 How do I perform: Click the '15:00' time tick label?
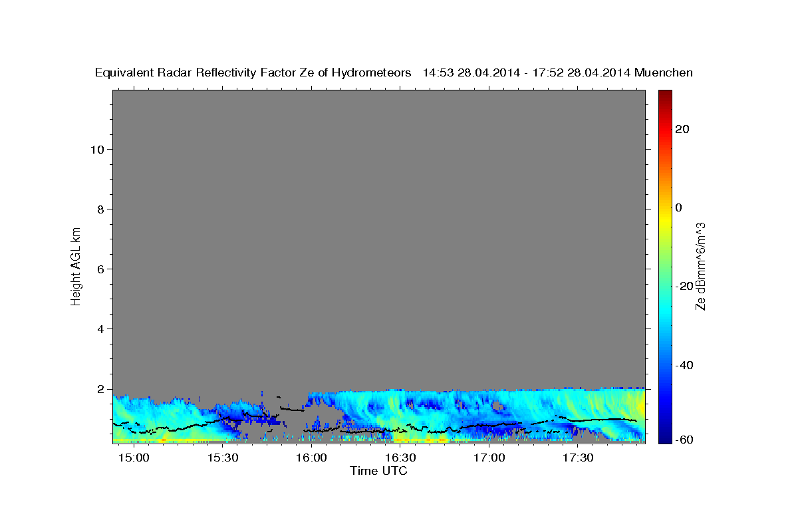click(134, 458)
